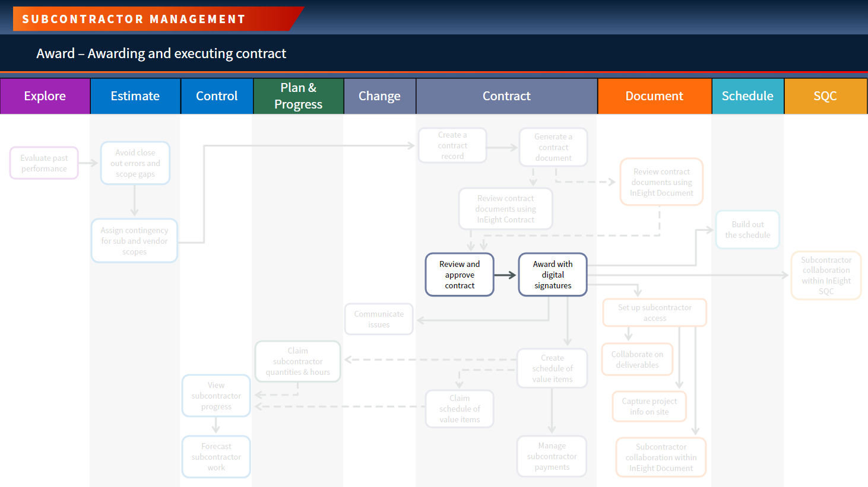Screen dimensions: 868x487
Task: Switch to the Contract tab
Action: 507,96
